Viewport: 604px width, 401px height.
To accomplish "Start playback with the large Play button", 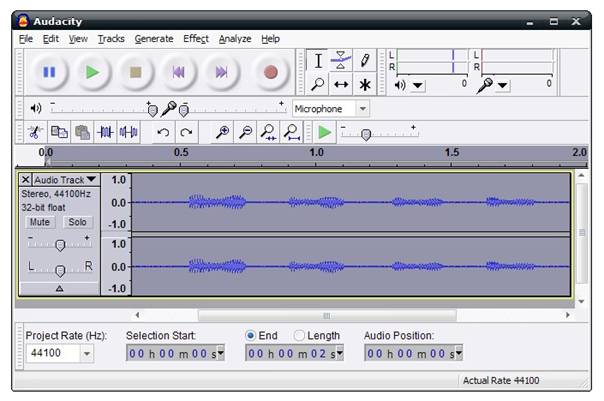I will coord(92,72).
